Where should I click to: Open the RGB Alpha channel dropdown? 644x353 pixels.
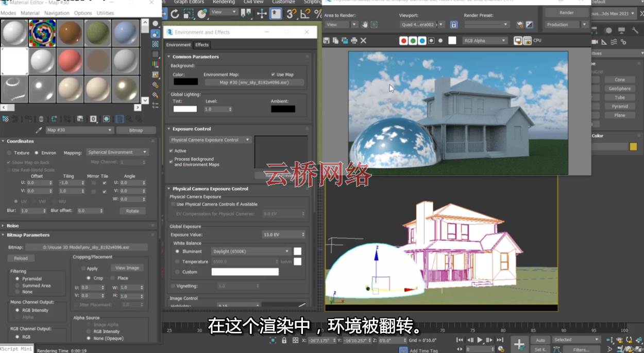pos(485,40)
